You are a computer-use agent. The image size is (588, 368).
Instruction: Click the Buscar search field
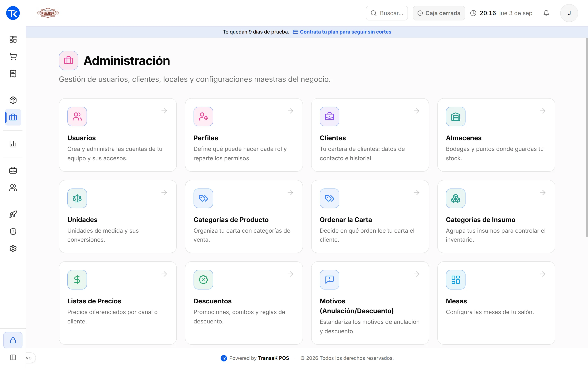click(x=387, y=13)
